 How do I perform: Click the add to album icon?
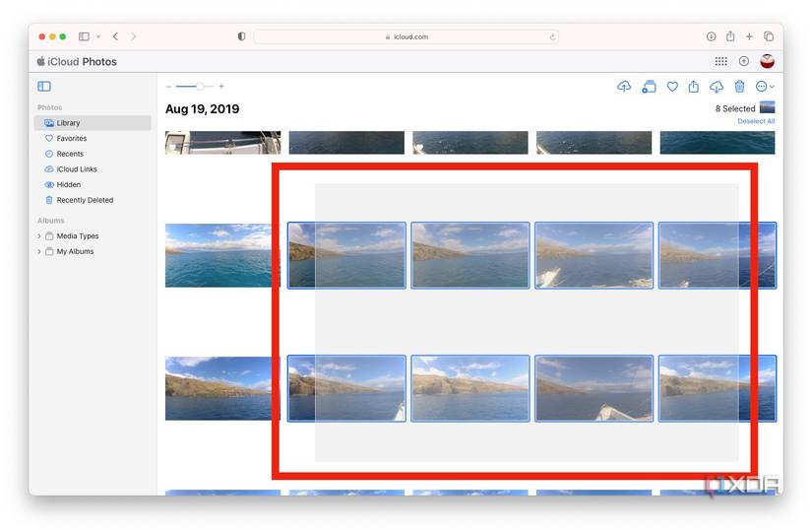(649, 87)
